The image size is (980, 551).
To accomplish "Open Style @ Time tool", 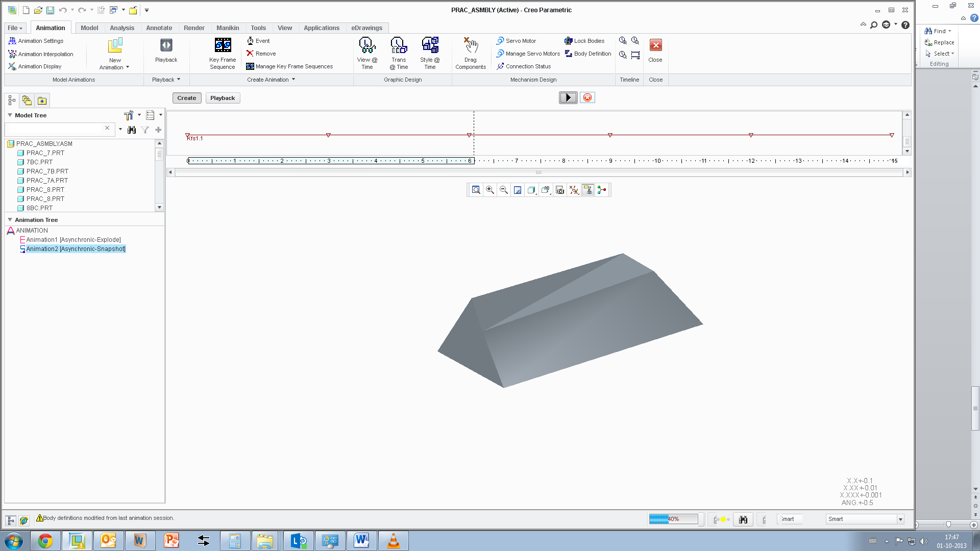I will tap(430, 53).
